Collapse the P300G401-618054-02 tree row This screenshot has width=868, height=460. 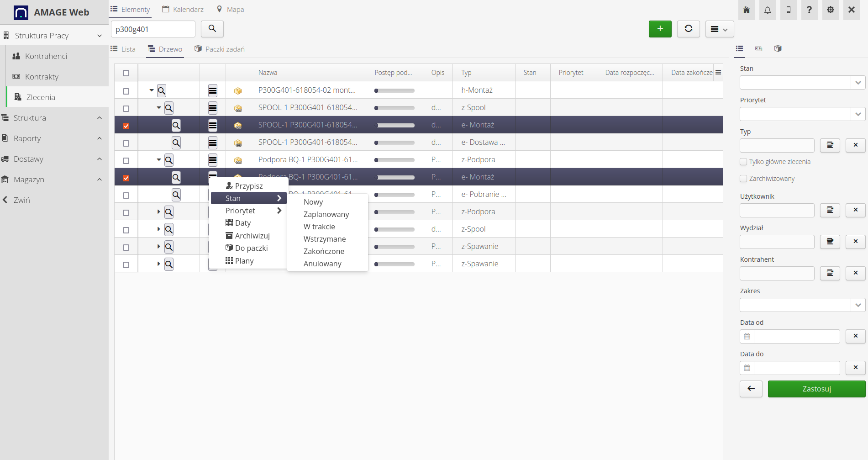152,90
